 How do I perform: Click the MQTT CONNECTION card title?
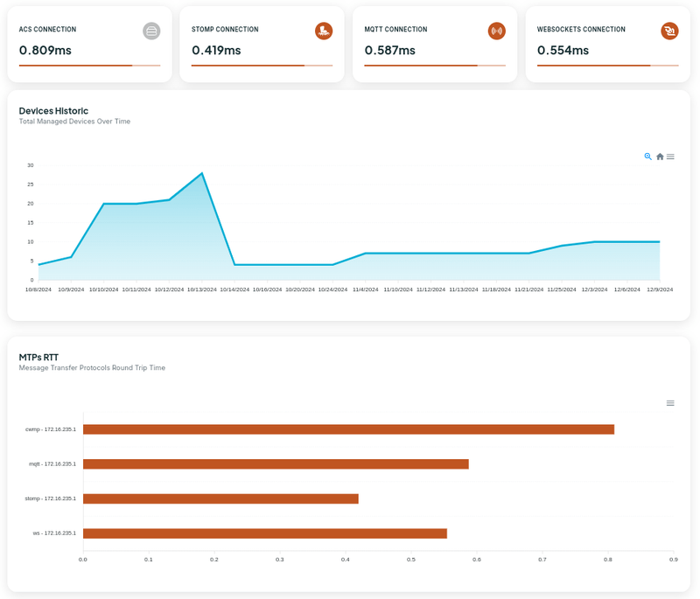click(396, 30)
